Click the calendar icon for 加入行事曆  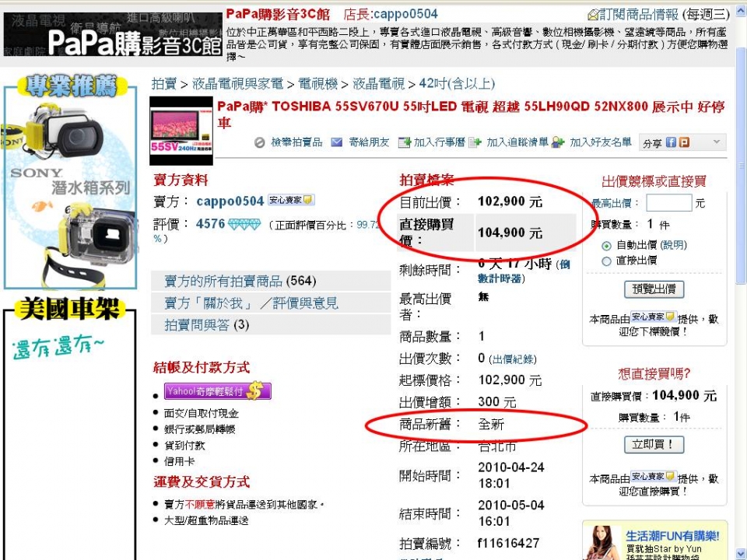coord(404,142)
